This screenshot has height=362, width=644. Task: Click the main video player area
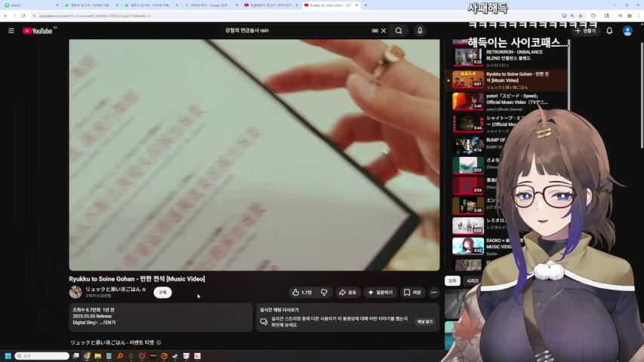coord(254,155)
